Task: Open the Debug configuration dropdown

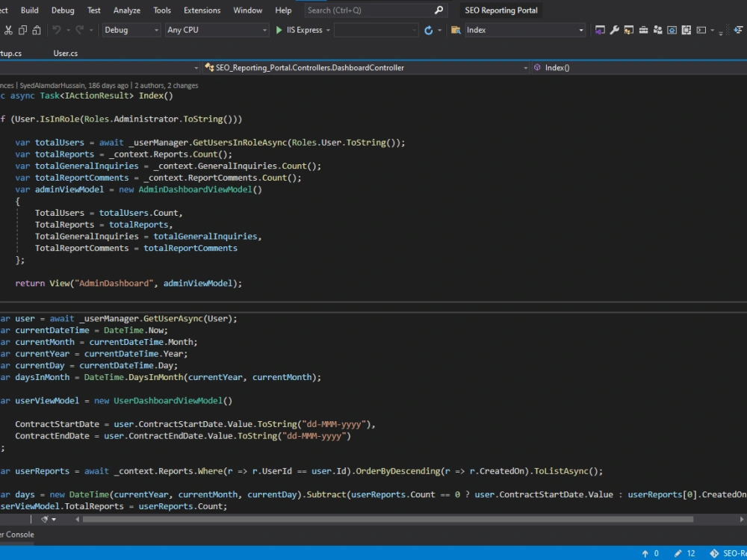Action: (x=131, y=30)
